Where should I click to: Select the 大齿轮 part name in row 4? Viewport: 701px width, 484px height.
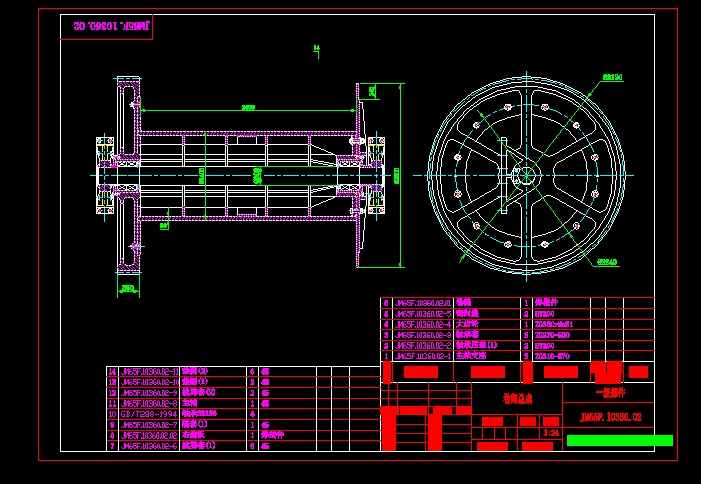tap(467, 324)
